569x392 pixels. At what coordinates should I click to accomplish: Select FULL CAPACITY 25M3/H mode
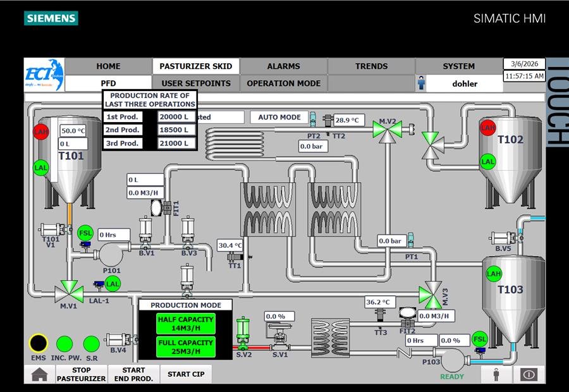click(185, 346)
